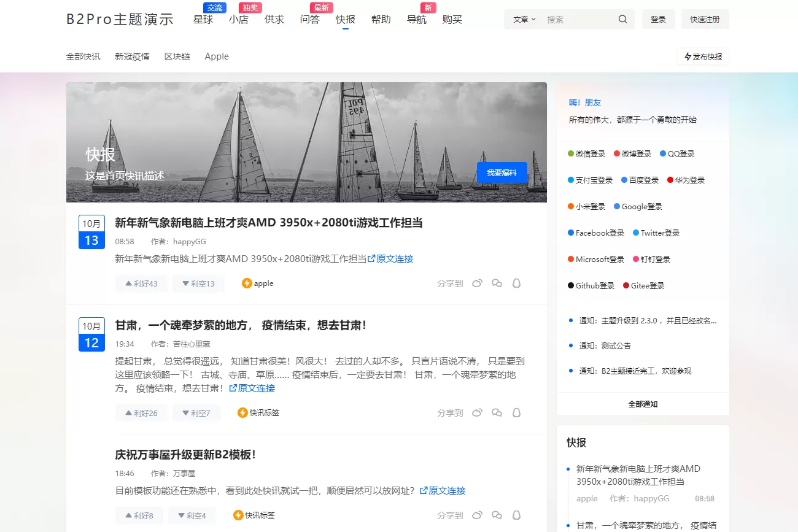The height and width of the screenshot is (532, 798).
Task: Open 原文连接 link of the Gansu post
Action: coord(252,388)
